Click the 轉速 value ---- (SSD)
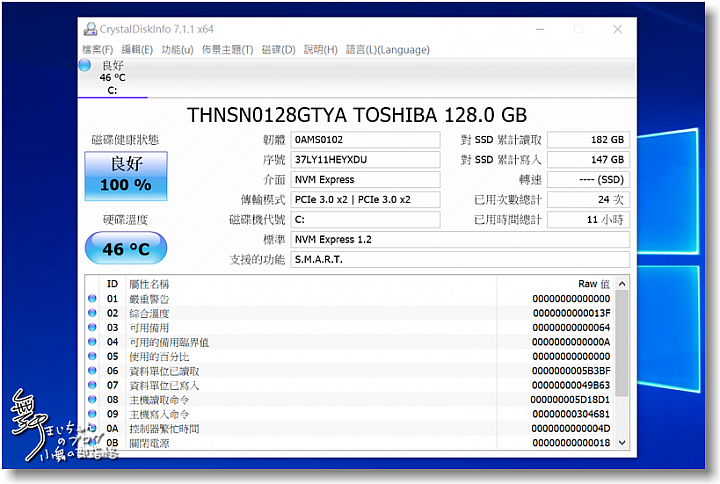 tap(588, 180)
